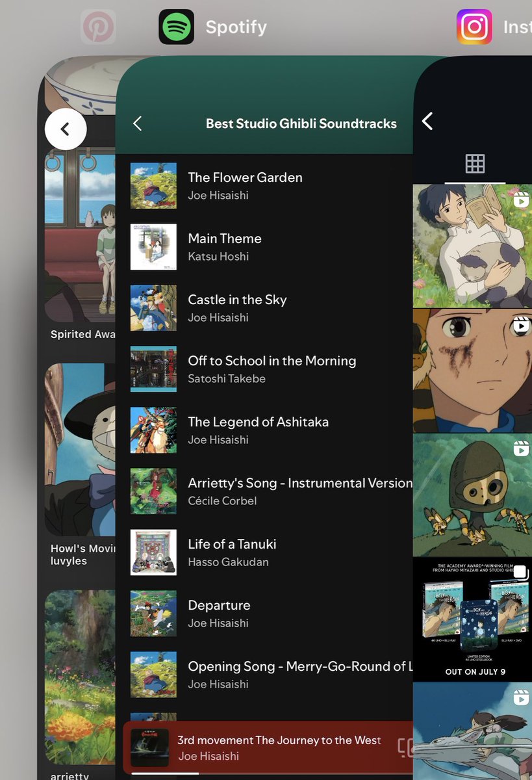Tap the Main Theme album cover

pyautogui.click(x=153, y=246)
